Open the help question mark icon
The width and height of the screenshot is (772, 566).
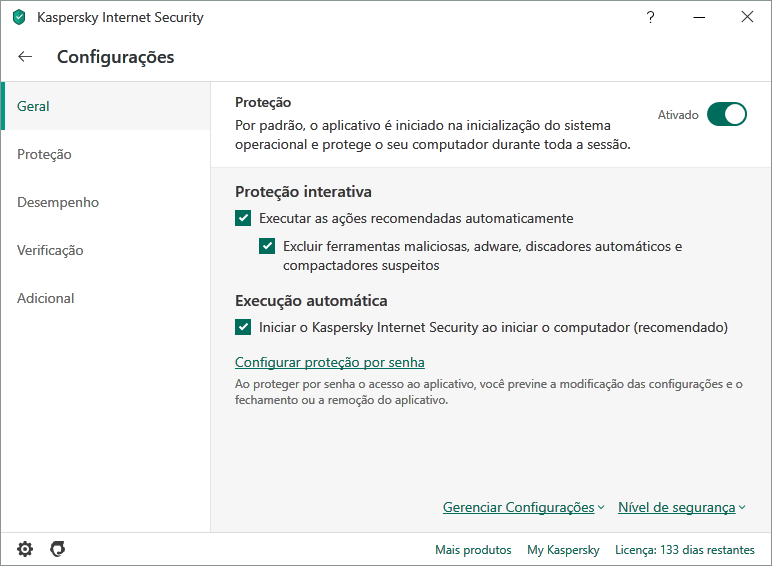click(x=651, y=17)
